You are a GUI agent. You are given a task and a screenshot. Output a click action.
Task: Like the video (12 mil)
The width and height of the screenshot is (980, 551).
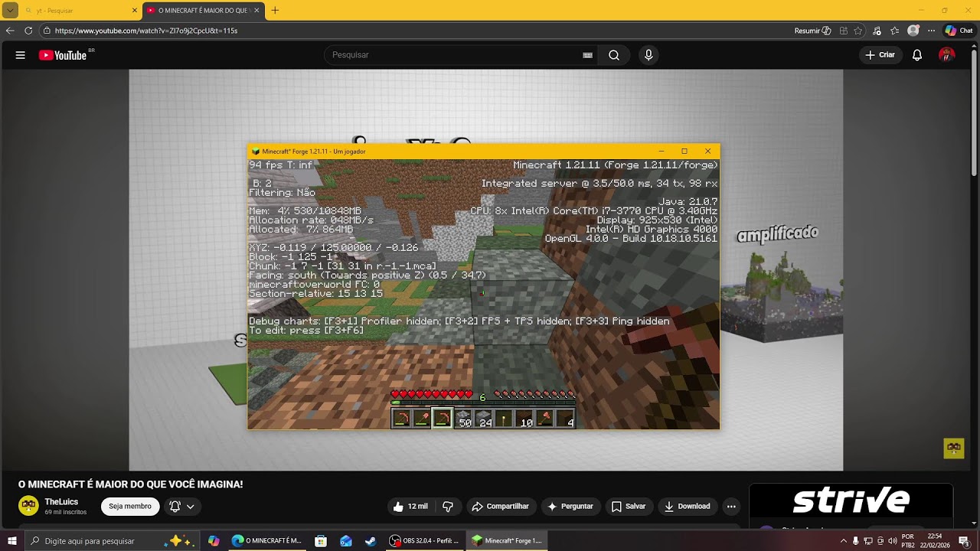[410, 506]
